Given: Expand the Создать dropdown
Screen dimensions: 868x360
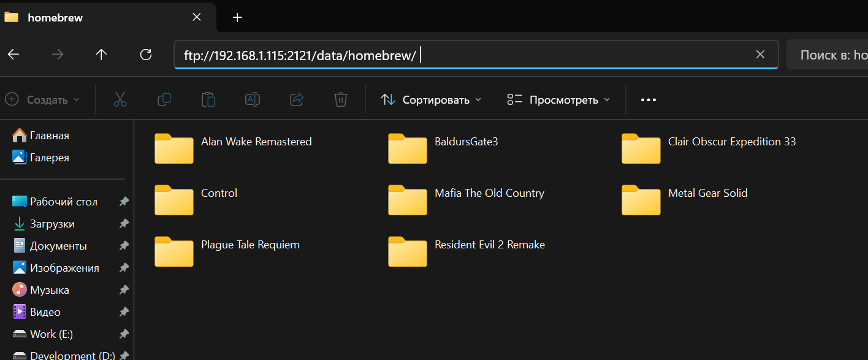Looking at the screenshot, I should (x=42, y=99).
